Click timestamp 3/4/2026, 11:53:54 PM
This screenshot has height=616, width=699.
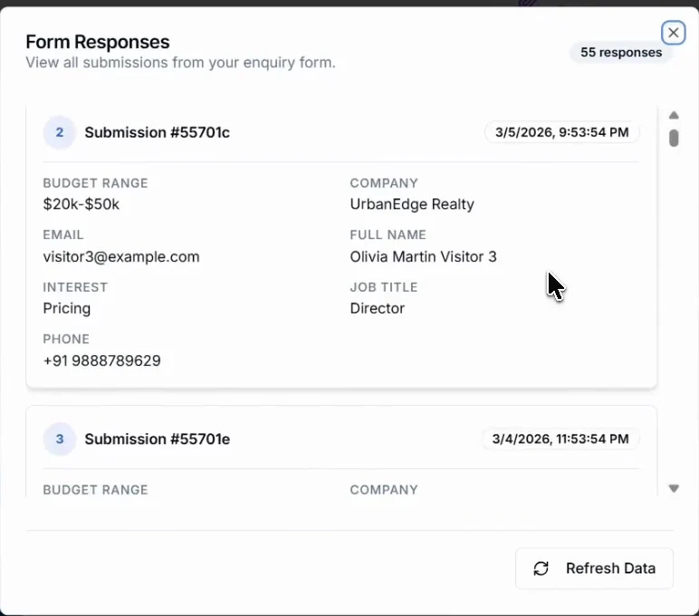tap(560, 439)
